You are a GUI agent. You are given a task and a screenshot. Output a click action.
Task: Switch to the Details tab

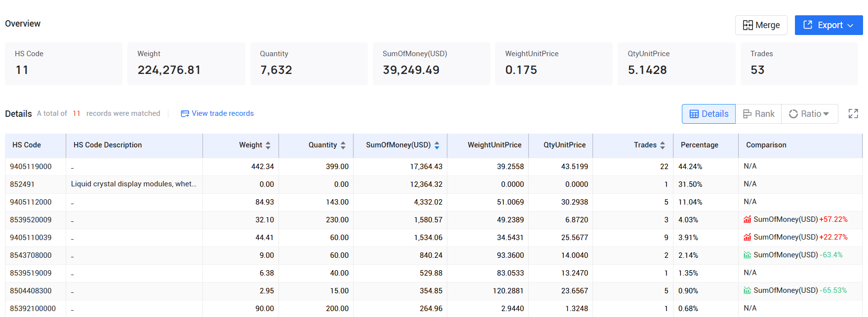click(x=709, y=114)
